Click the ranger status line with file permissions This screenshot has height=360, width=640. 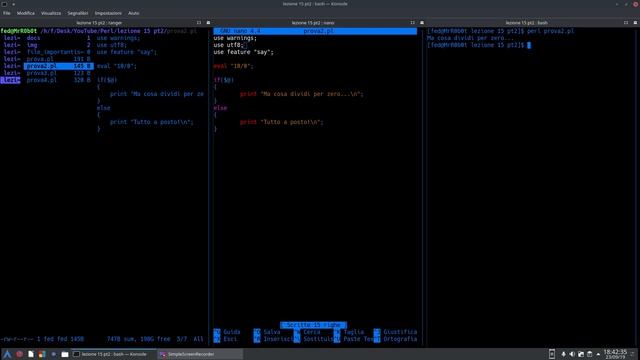coord(102,339)
